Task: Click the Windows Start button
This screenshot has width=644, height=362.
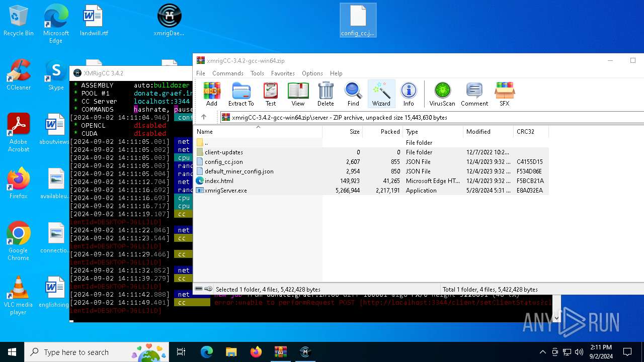Action: click(12, 352)
